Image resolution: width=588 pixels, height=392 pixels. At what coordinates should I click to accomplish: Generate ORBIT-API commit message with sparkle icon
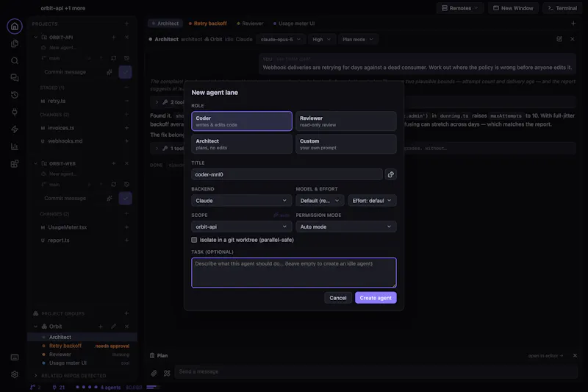[109, 72]
